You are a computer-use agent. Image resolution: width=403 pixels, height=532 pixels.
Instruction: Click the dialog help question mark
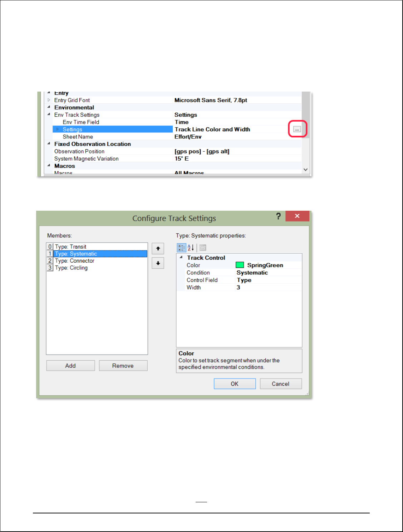(x=278, y=216)
